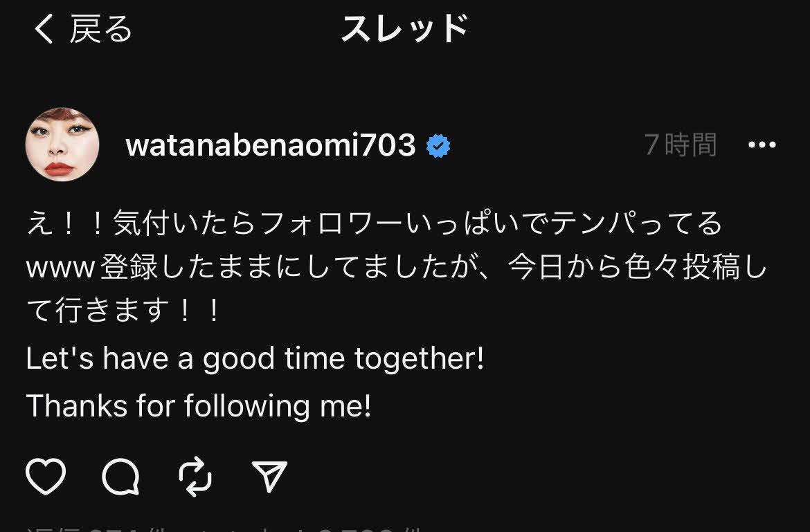810x532 pixels.
Task: Tap the back chevron arrow
Action: [44, 28]
